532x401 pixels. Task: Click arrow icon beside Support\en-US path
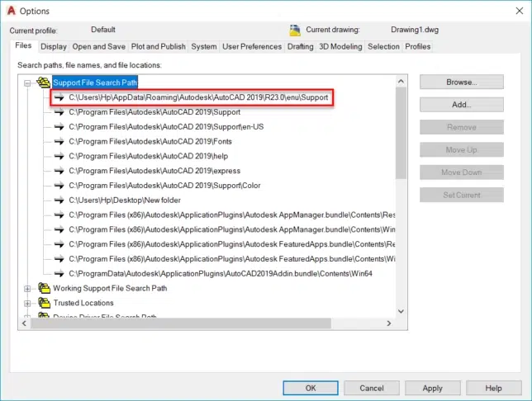click(x=59, y=127)
